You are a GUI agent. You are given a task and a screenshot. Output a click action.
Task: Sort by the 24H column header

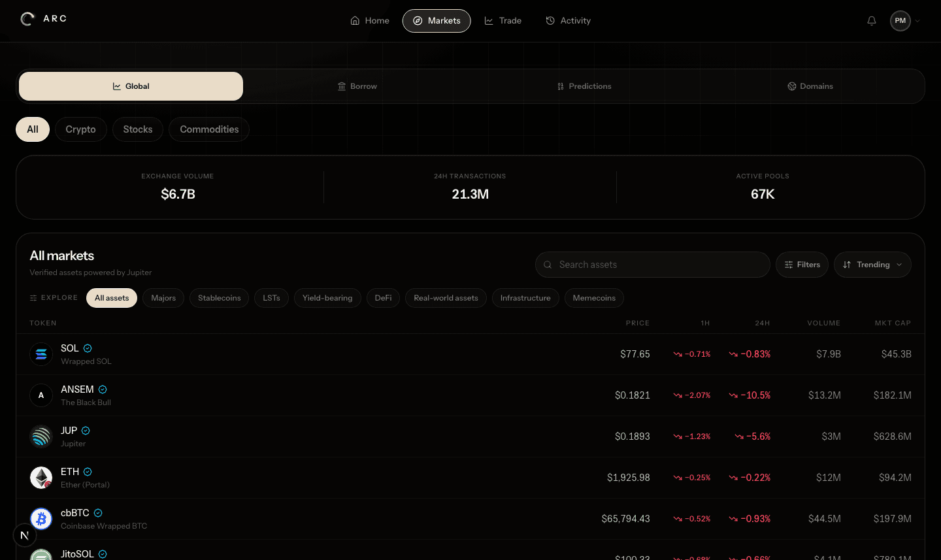[x=763, y=323]
